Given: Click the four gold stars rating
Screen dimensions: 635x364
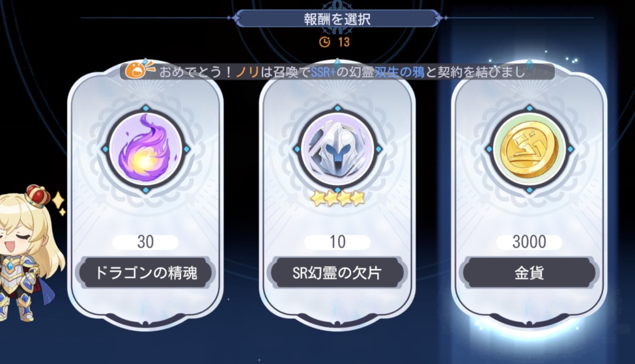Looking at the screenshot, I should click(338, 199).
